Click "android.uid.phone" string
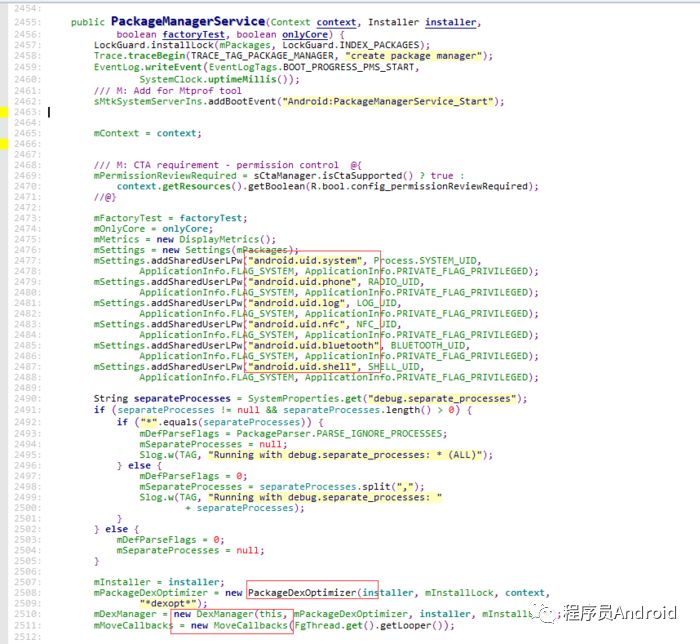Screen dimensions: 700x644 [302, 282]
